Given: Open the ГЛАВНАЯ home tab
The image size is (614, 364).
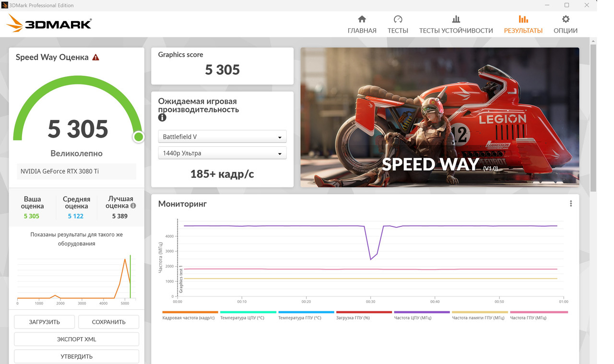Looking at the screenshot, I should pyautogui.click(x=362, y=24).
